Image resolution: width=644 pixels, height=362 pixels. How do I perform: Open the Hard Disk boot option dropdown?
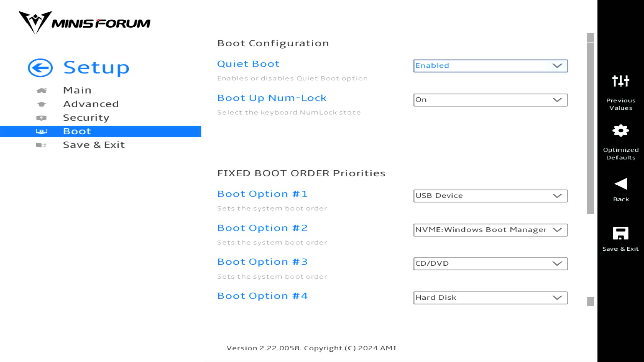click(x=490, y=298)
